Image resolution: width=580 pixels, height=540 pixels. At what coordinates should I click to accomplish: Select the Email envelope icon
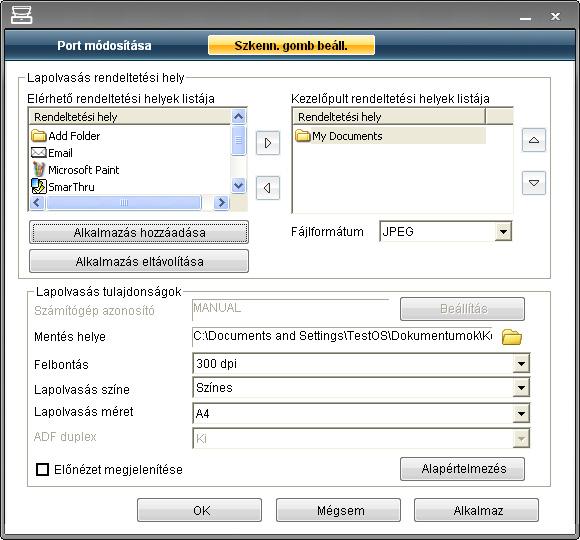pyautogui.click(x=38, y=153)
